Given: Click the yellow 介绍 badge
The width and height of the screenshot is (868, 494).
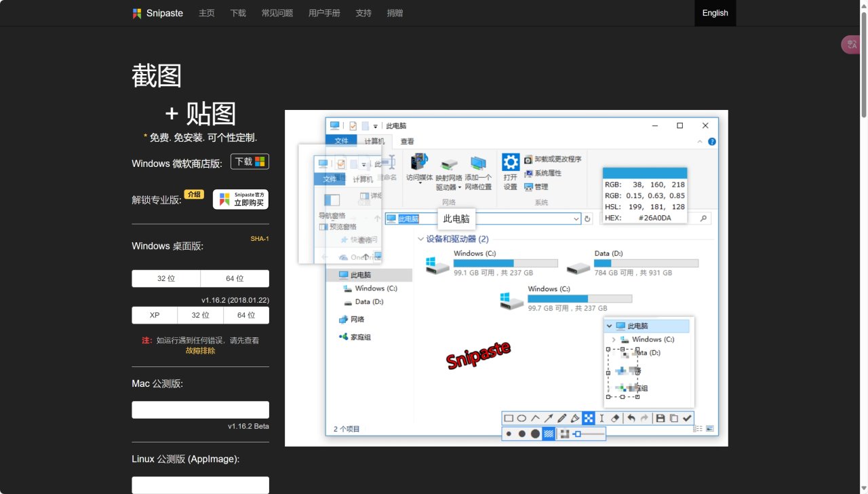Looking at the screenshot, I should coord(194,194).
